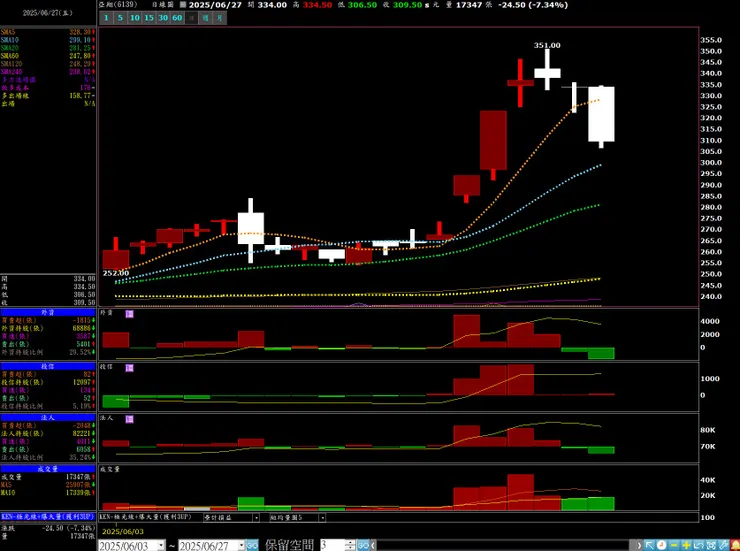This screenshot has height=551, width=740.
Task: Select the 10-minute period button
Action: (135, 18)
